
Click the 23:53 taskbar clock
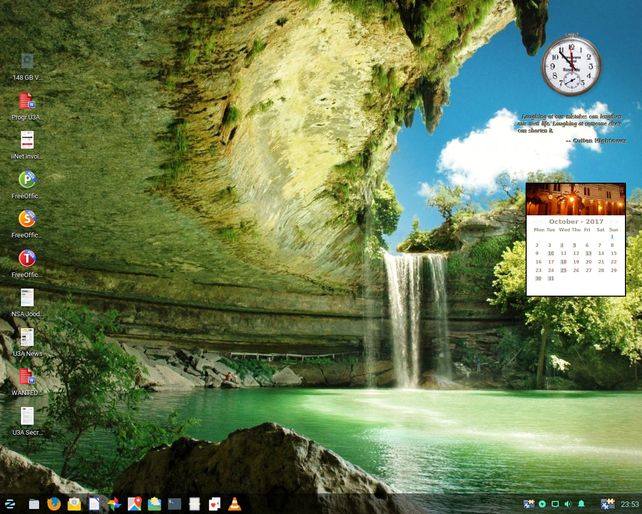tap(630, 504)
